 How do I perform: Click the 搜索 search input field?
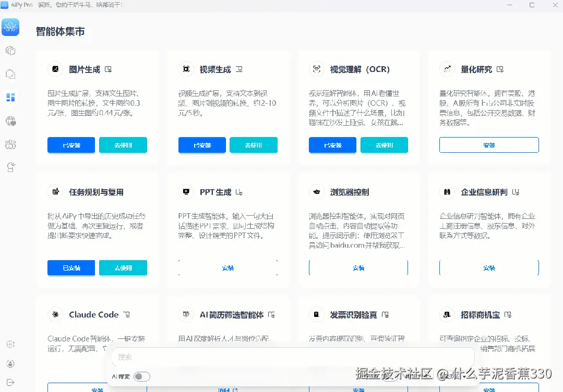pyautogui.click(x=292, y=358)
